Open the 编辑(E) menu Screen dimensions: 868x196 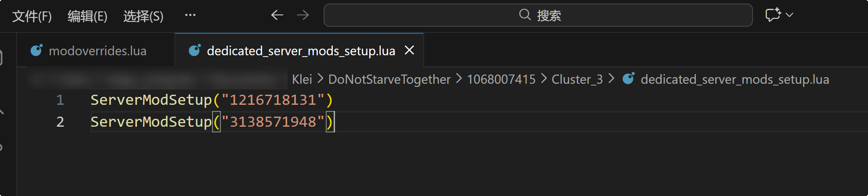click(87, 16)
